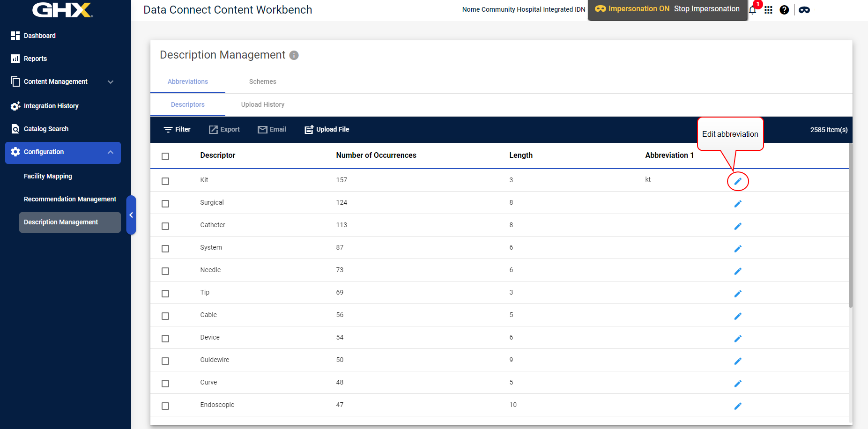Select the Needle row checkbox
Viewport: 868px width, 429px height.
165,271
